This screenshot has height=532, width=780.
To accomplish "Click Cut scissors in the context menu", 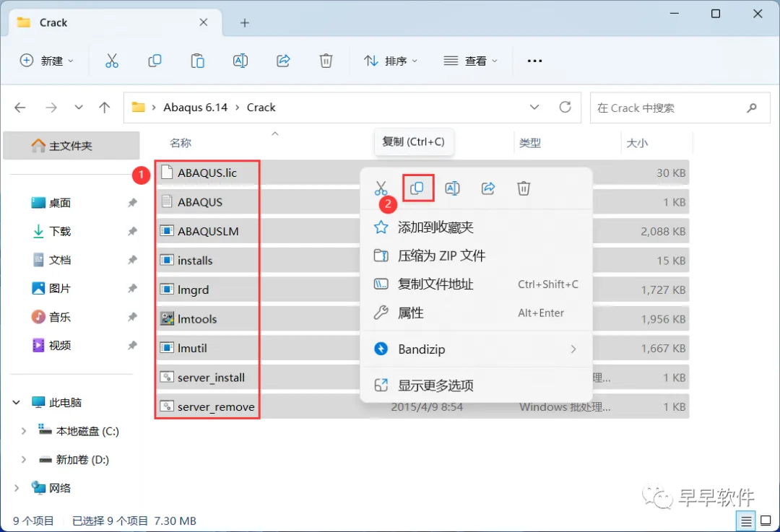I will click(x=381, y=188).
